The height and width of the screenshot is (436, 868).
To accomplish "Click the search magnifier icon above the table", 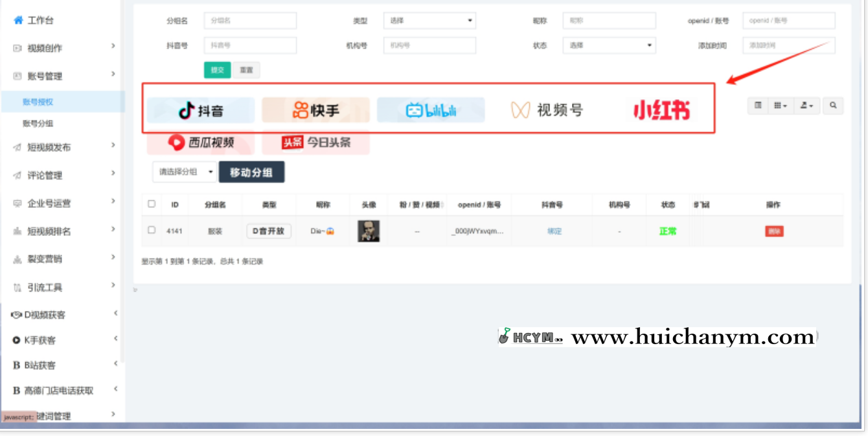I will click(x=834, y=105).
